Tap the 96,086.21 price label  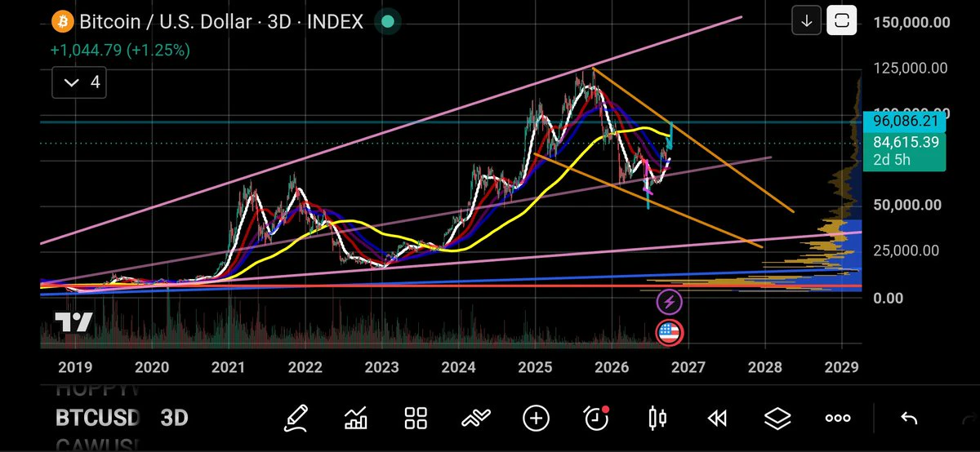(x=904, y=122)
